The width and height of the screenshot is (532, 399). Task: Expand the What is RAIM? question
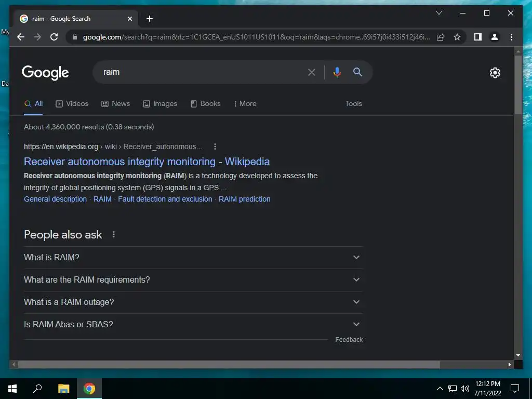pyautogui.click(x=193, y=258)
